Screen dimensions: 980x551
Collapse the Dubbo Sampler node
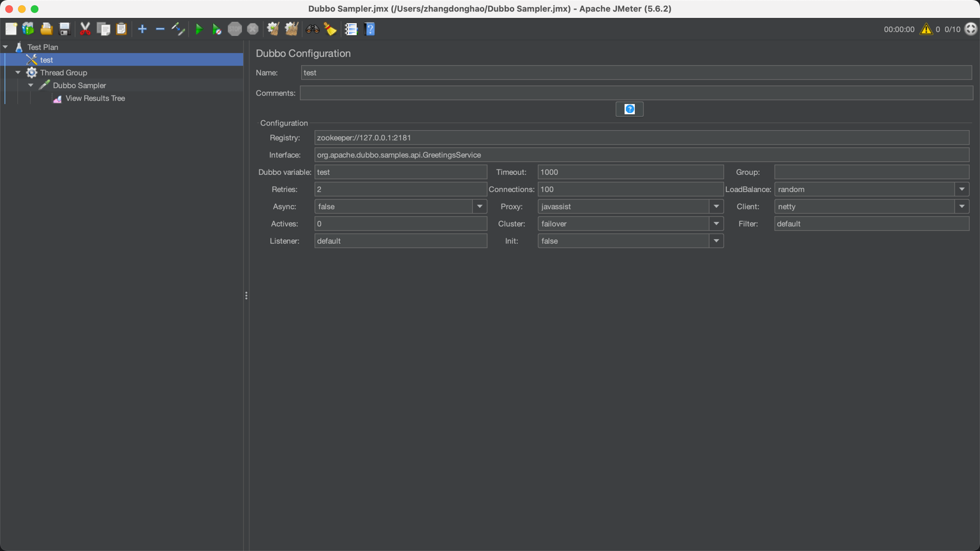[31, 85]
